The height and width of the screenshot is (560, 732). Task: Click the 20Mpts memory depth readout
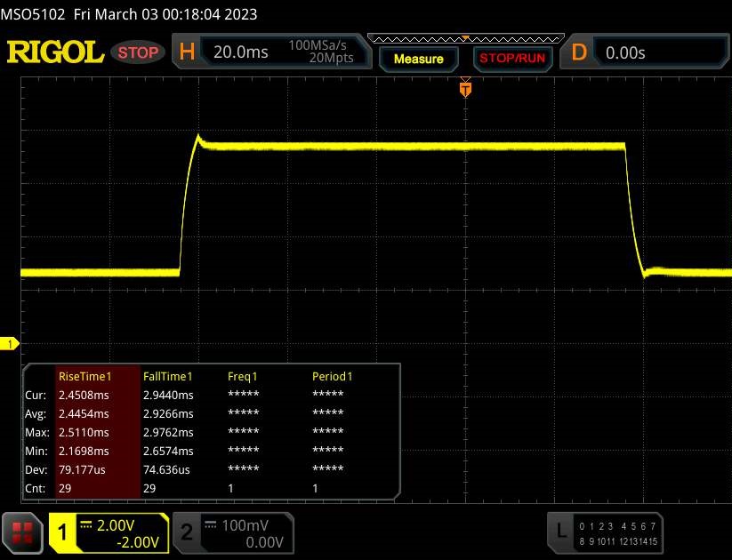[331, 58]
